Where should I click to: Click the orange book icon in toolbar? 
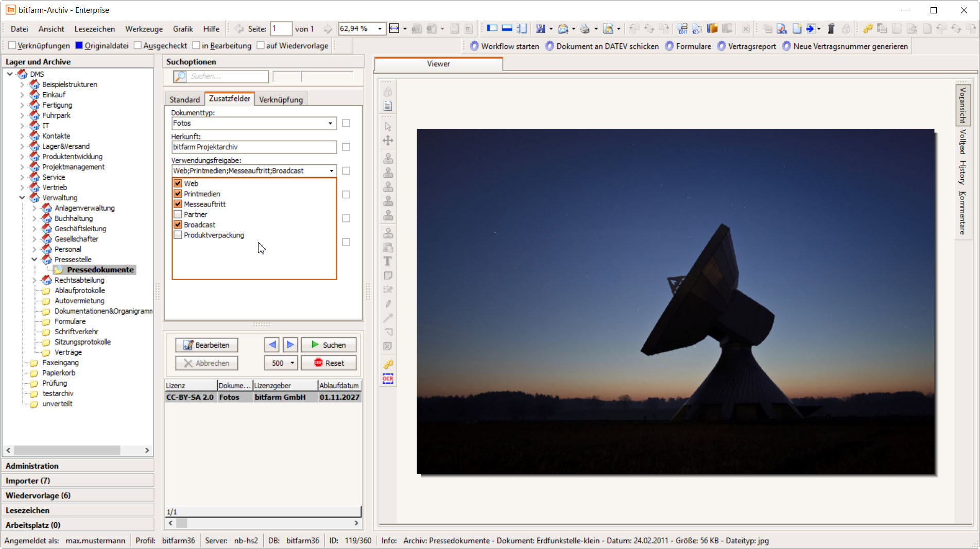[x=712, y=29]
